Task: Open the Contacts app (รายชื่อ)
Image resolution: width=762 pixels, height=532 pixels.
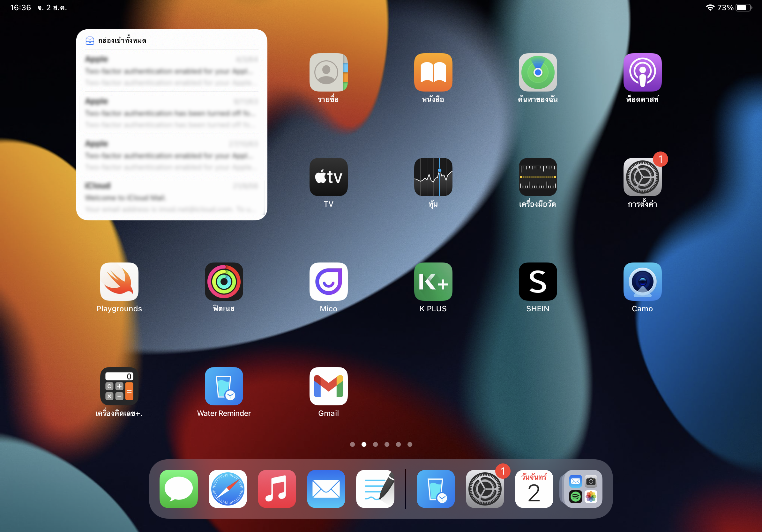Action: tap(328, 72)
